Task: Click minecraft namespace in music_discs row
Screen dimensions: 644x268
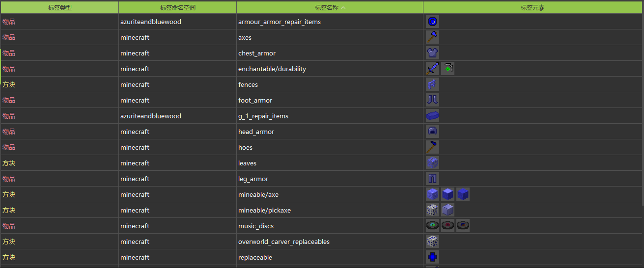Action: click(135, 226)
